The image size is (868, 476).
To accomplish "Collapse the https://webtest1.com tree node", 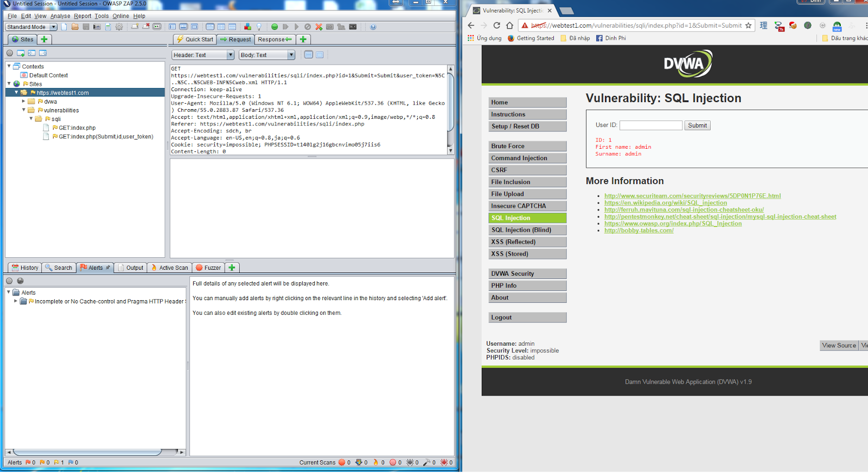I will (x=16, y=92).
